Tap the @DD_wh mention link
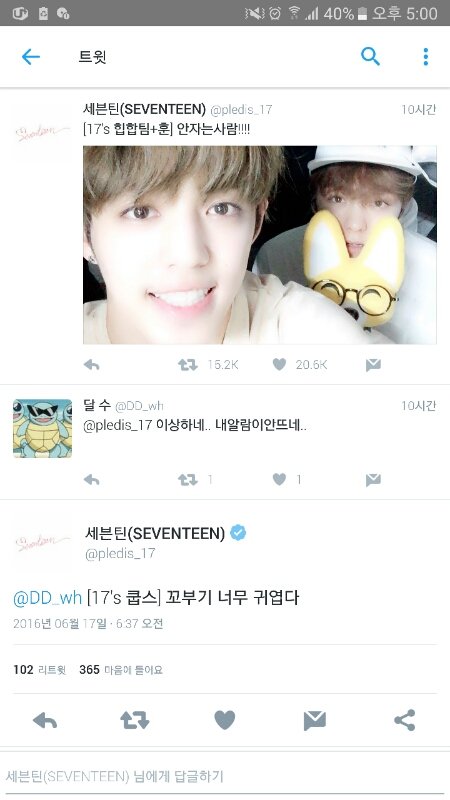Viewport: 450px width, 800px height. click(x=47, y=597)
